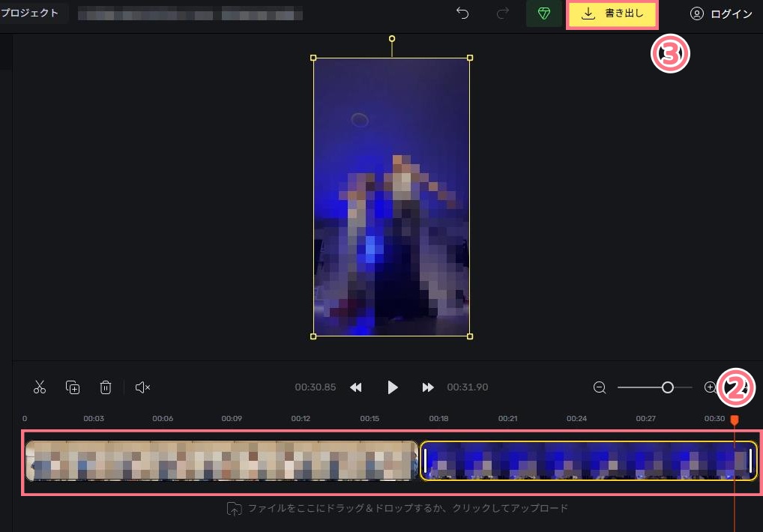Export the video with the 書き出し button
The width and height of the screenshot is (763, 532).
612,13
